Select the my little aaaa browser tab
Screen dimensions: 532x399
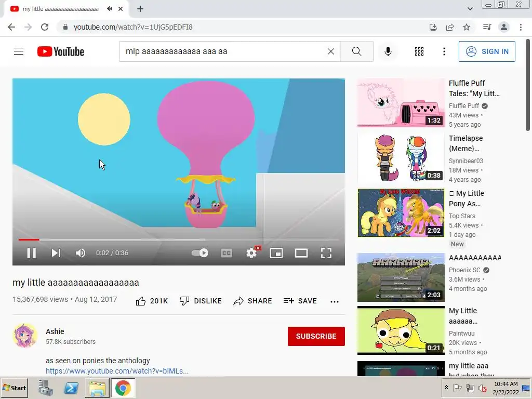(66, 9)
